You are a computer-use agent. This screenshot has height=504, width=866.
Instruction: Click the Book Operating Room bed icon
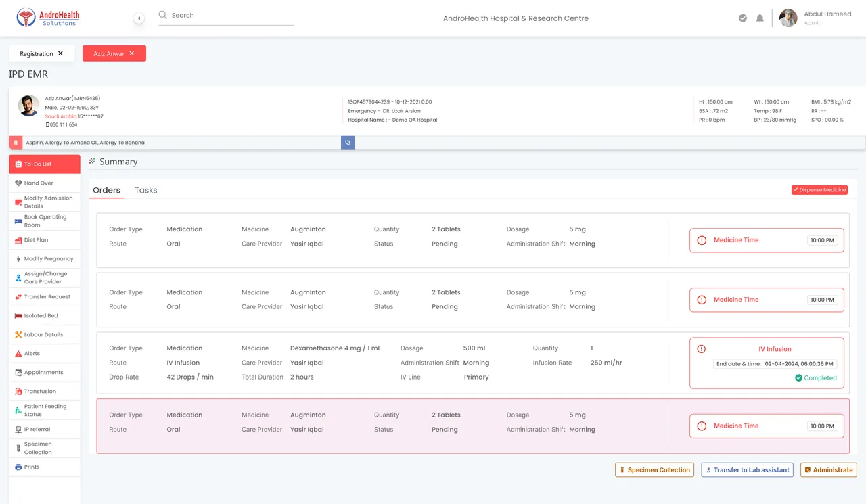pos(18,221)
